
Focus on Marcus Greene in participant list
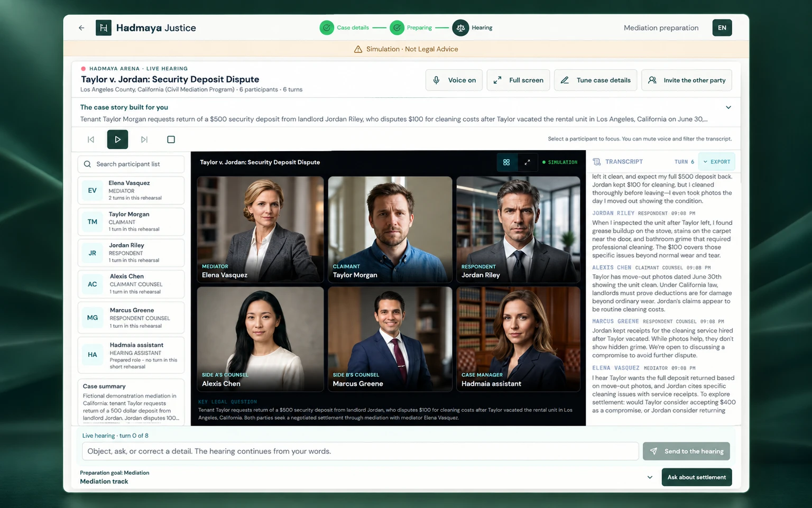tap(131, 318)
